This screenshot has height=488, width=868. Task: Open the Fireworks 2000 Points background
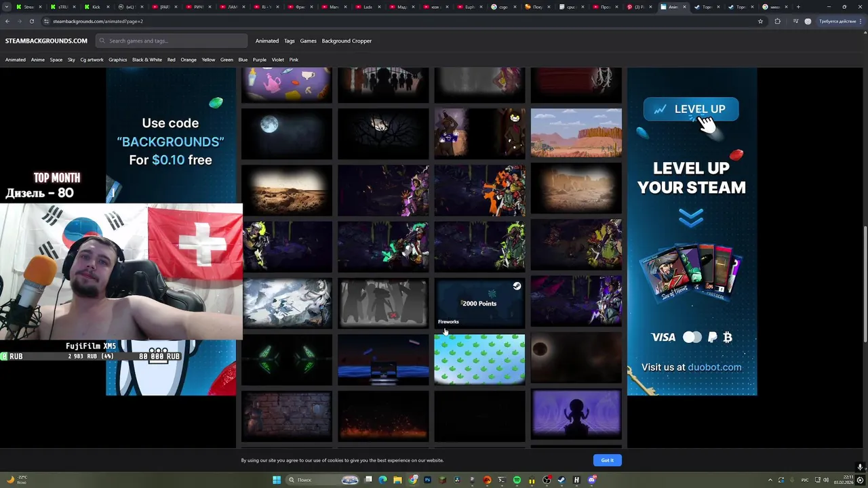pos(479,304)
